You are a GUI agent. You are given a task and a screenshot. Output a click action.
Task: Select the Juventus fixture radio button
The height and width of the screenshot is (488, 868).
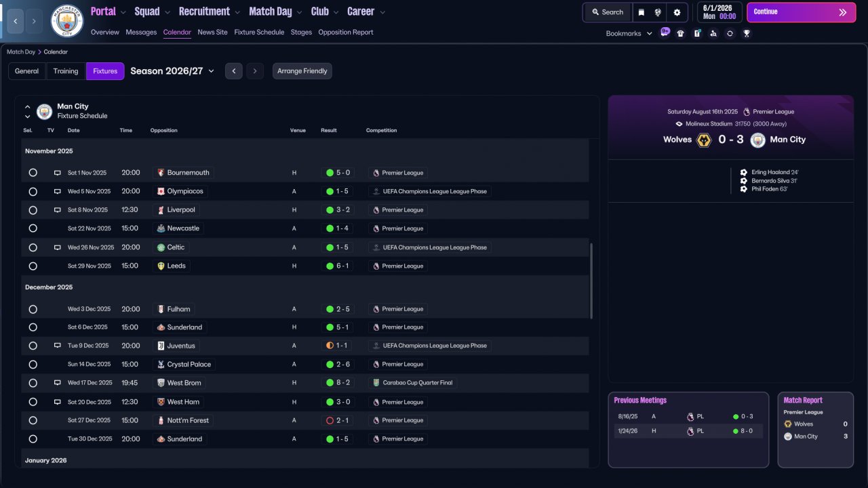tap(33, 346)
